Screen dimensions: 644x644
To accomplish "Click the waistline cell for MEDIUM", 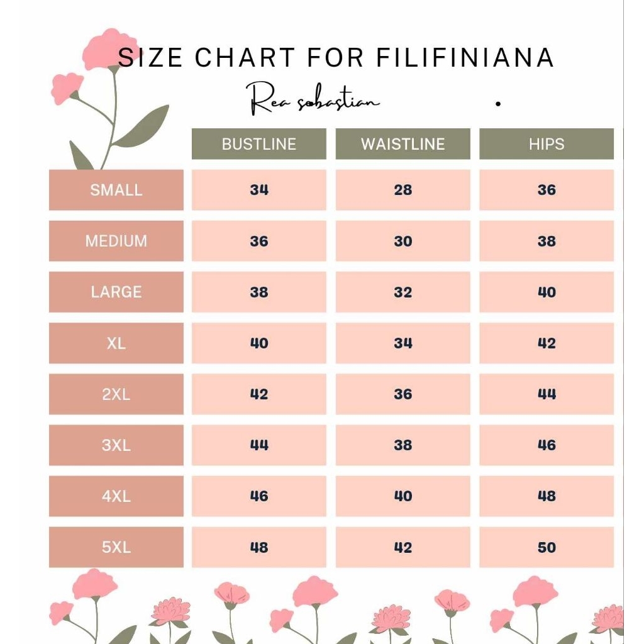I will (x=402, y=241).
